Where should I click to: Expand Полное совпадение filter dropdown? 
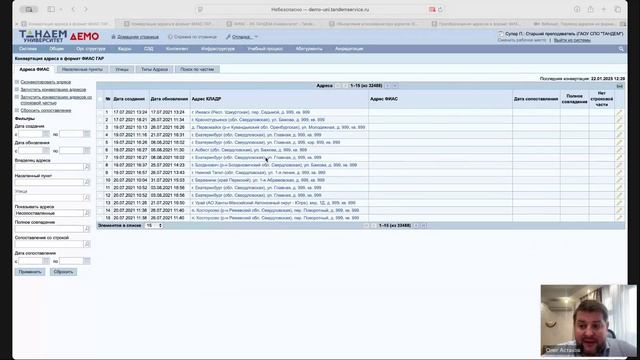[87, 229]
